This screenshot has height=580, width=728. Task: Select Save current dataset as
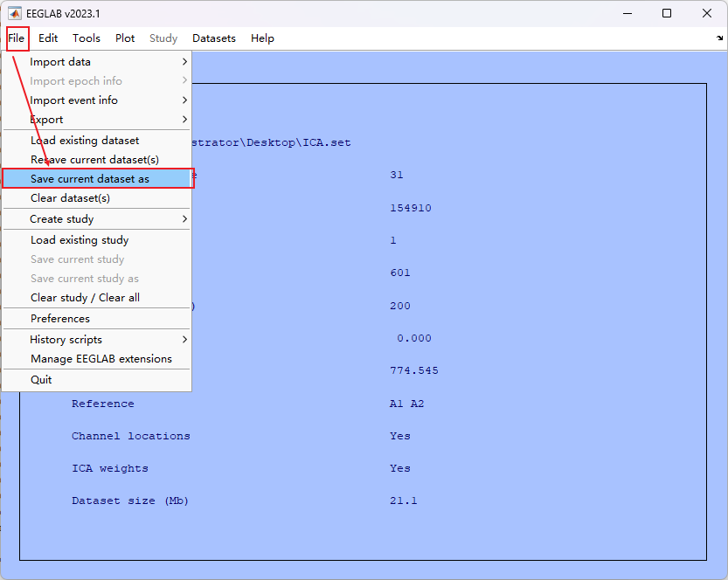[x=97, y=179]
